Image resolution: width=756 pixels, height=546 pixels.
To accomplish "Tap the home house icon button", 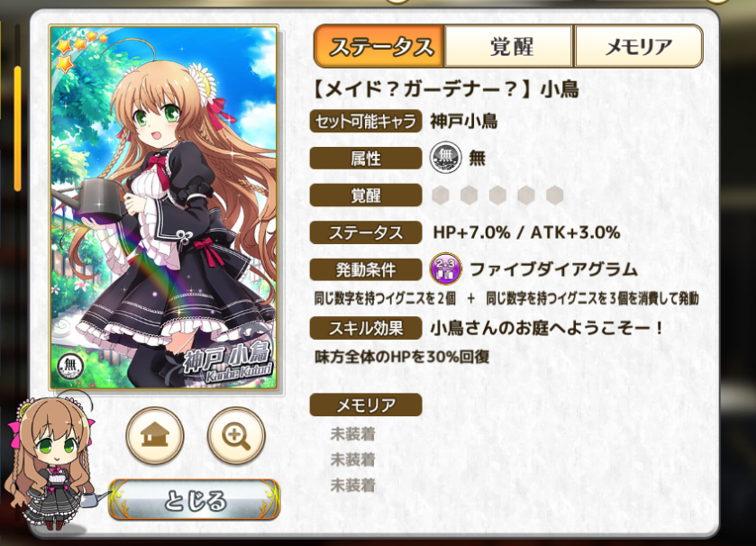I will tap(155, 435).
